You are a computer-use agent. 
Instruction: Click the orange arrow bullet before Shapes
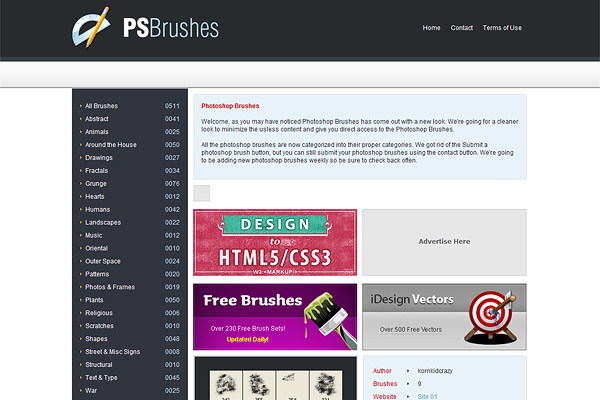coord(81,339)
